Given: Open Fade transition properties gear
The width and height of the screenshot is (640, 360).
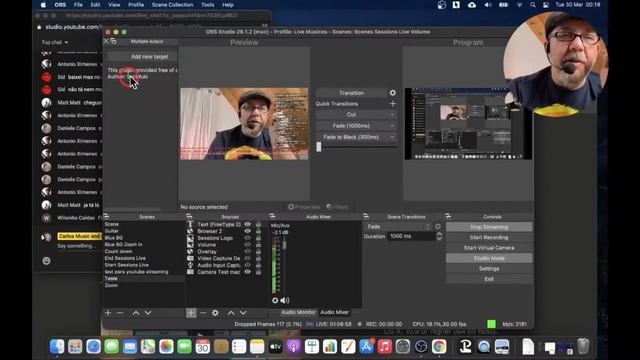Looking at the screenshot, I should pyautogui.click(x=438, y=226).
